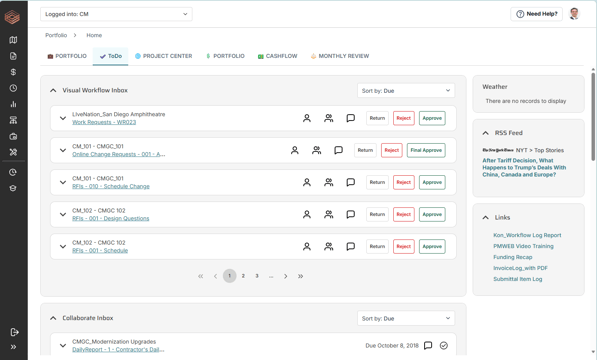Open comment icon for Online Change Requests row
Image resolution: width=597 pixels, height=360 pixels.
click(x=338, y=150)
